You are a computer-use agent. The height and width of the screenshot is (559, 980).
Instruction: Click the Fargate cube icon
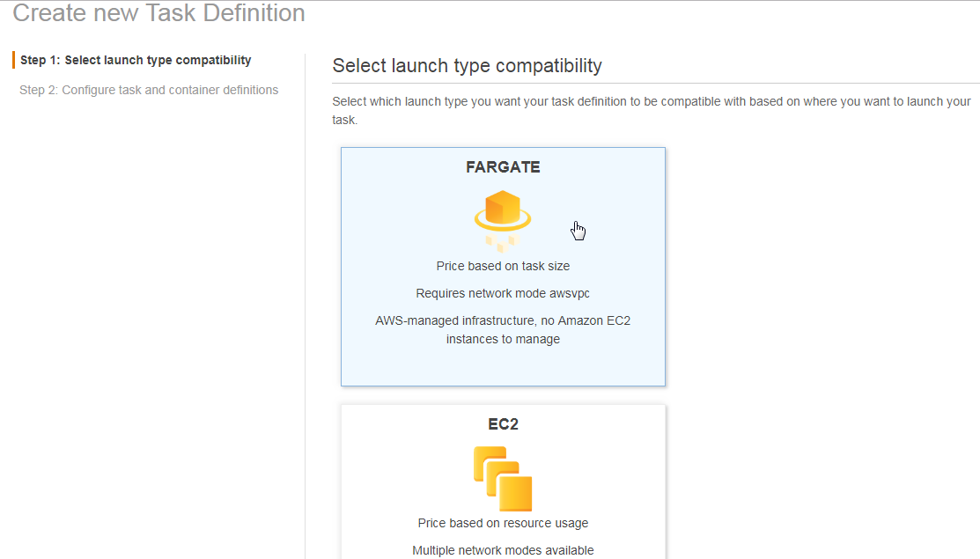pos(503,220)
